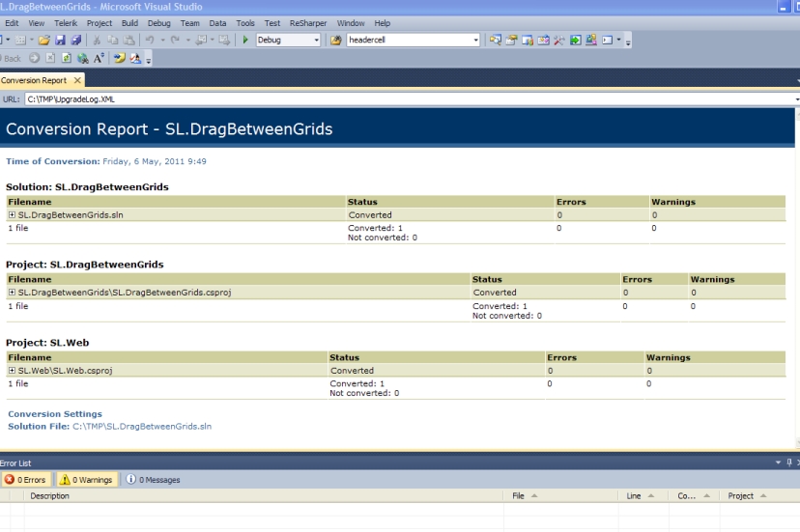Image resolution: width=800 pixels, height=532 pixels.
Task: Toggle the 0 Errors filter
Action: (x=25, y=480)
